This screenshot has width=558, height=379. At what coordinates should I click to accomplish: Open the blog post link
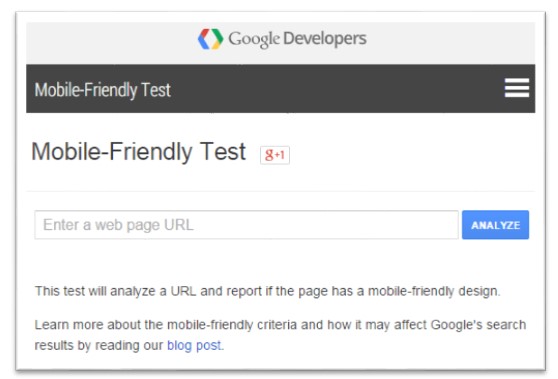[x=194, y=345]
